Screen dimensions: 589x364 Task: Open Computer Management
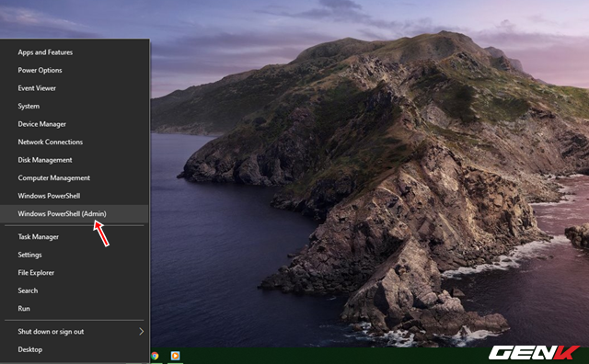(x=75, y=178)
